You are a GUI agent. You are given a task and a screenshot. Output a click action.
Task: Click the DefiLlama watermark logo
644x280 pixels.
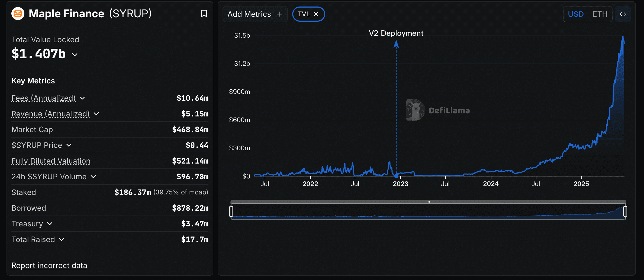(x=416, y=110)
